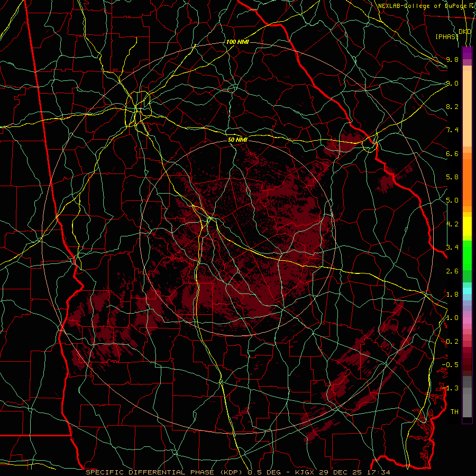Click the '29 DEC 25' date in caption
476x476 pixels.
[x=341, y=472]
